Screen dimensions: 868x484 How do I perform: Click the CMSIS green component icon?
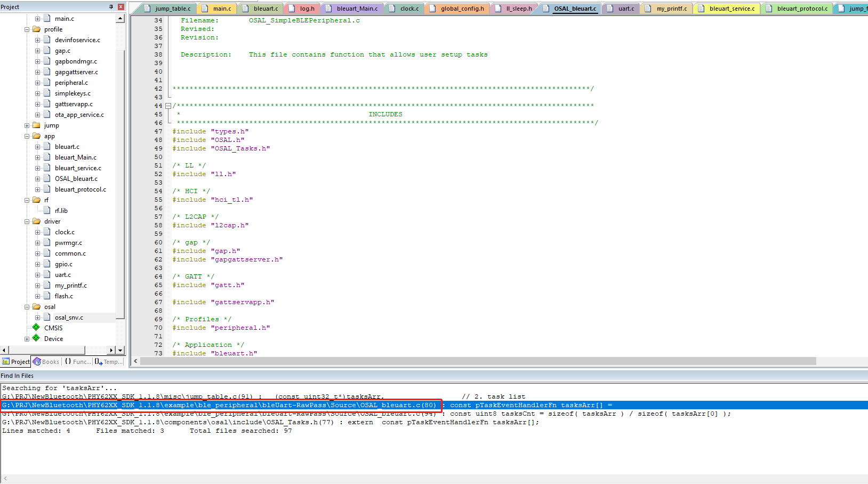coord(36,328)
